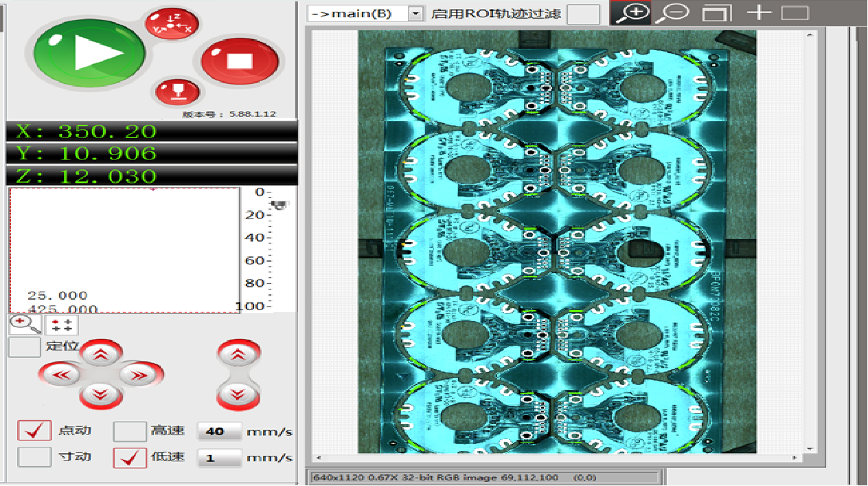This screenshot has height=486, width=868.
Task: Jog the X axis left
Action: pyautogui.click(x=61, y=375)
